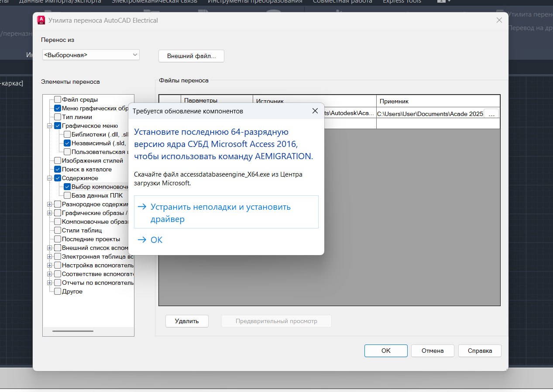The width and height of the screenshot is (553, 392).
Task: Check the 'Другое' checkbox
Action: coord(58,291)
